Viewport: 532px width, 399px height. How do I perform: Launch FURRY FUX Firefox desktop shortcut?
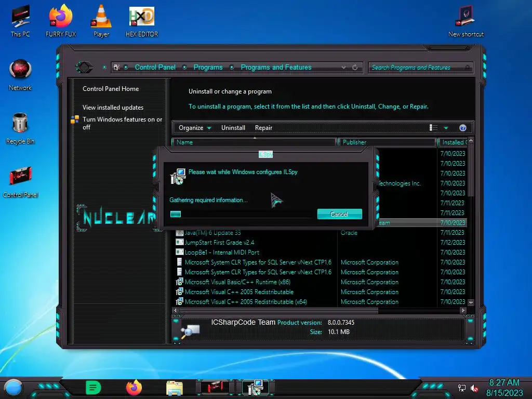(61, 21)
